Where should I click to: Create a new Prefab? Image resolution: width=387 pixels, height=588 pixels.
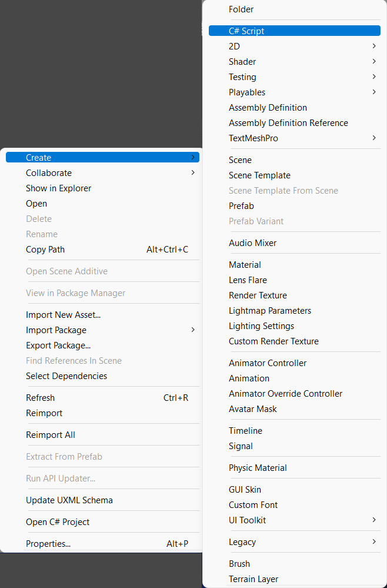[x=295, y=206]
